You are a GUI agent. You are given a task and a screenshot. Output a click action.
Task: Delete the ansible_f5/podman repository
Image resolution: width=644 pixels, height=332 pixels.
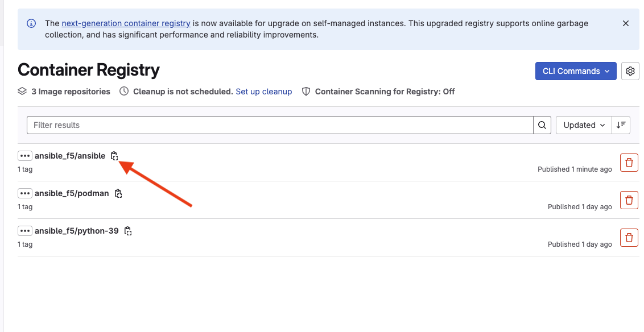[629, 200]
